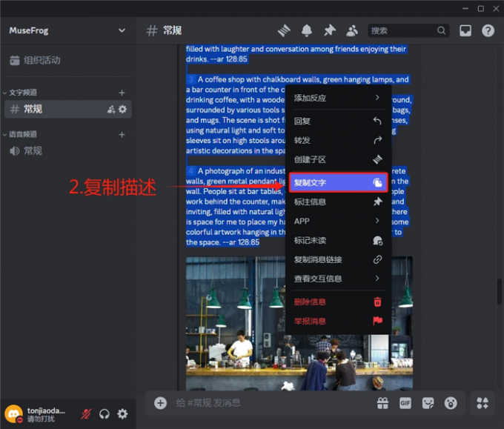The image size is (504, 429).
Task: Click the search field 搜索
Action: [408, 30]
